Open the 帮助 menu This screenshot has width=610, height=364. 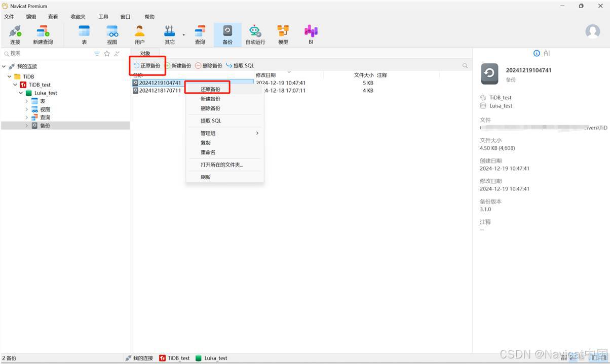click(x=149, y=17)
